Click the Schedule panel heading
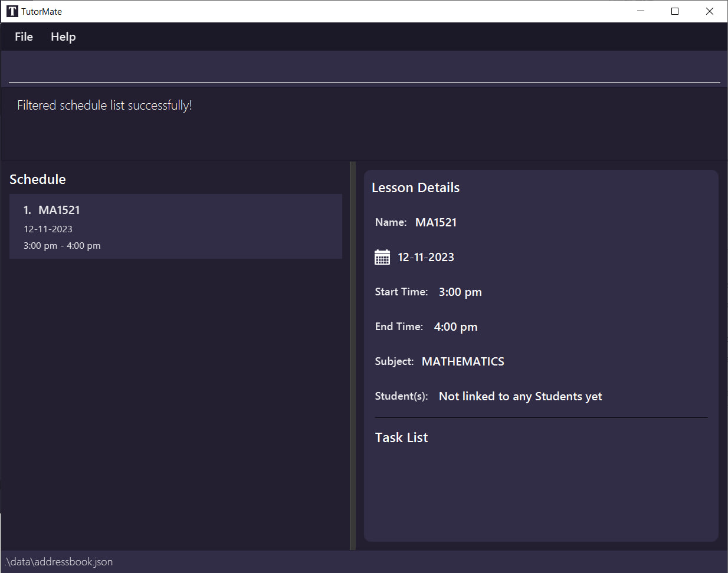 point(38,179)
